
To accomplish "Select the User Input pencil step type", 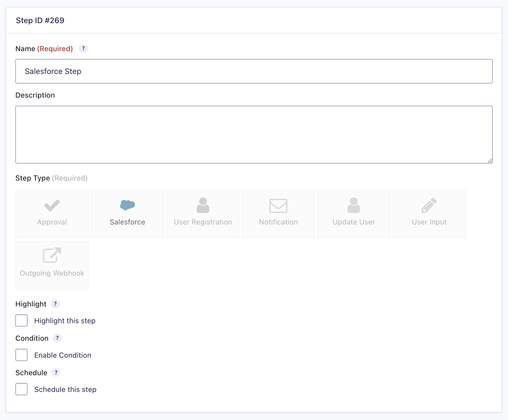I will coord(429,214).
